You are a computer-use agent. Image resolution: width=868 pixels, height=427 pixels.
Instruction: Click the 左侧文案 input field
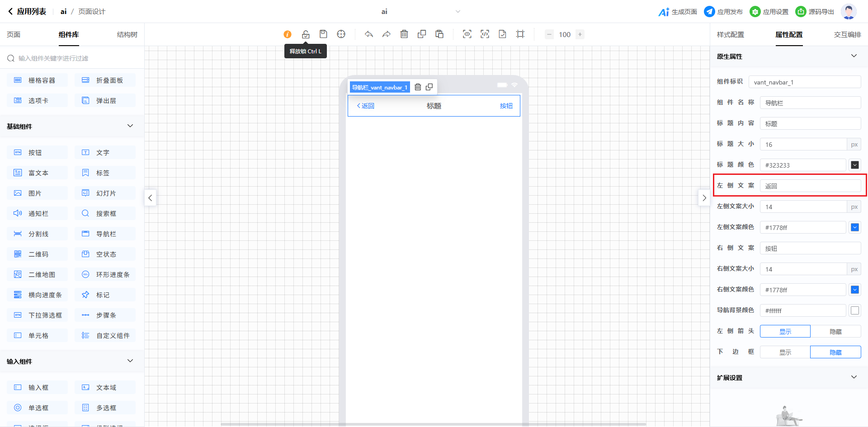810,186
